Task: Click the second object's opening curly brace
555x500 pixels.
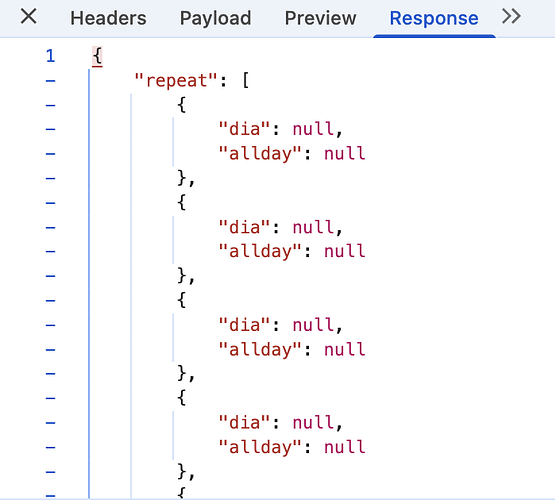Action: pyautogui.click(x=182, y=203)
